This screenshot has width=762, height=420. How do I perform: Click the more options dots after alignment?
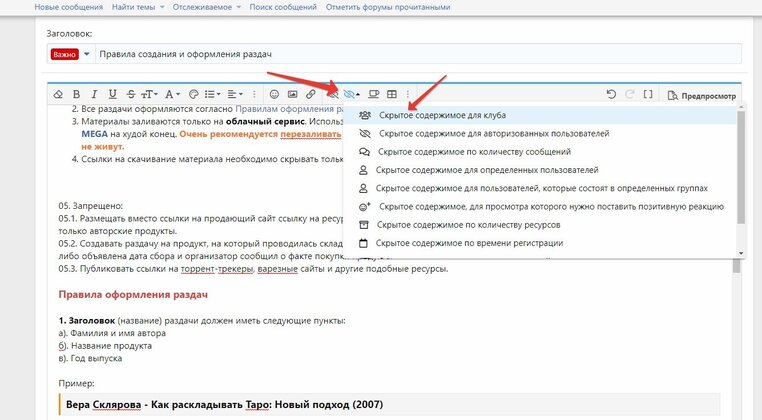point(254,94)
